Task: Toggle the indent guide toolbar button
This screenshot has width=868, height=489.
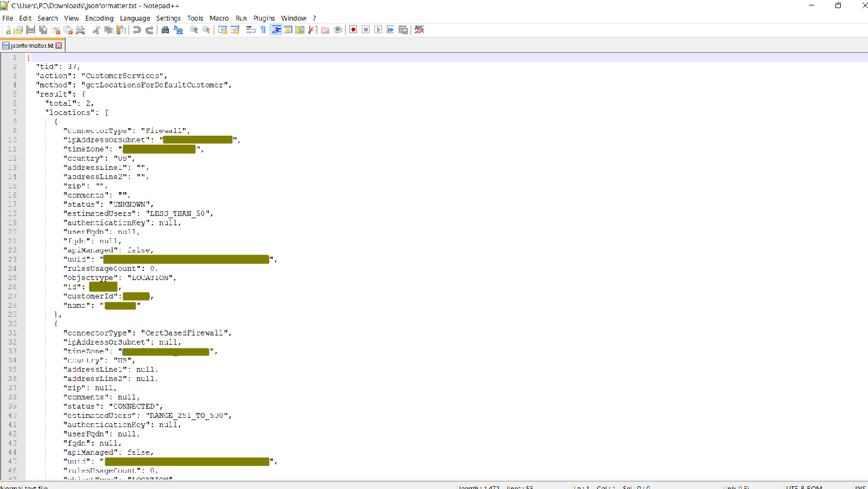Action: pyautogui.click(x=276, y=30)
